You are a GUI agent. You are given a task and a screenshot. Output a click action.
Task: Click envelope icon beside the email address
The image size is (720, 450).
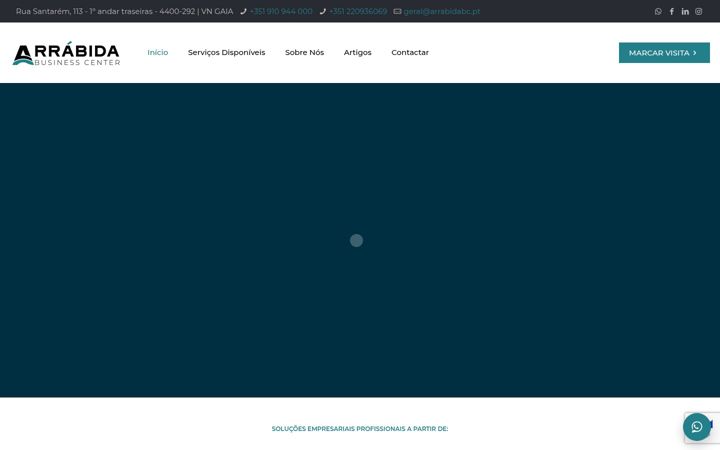397,11
